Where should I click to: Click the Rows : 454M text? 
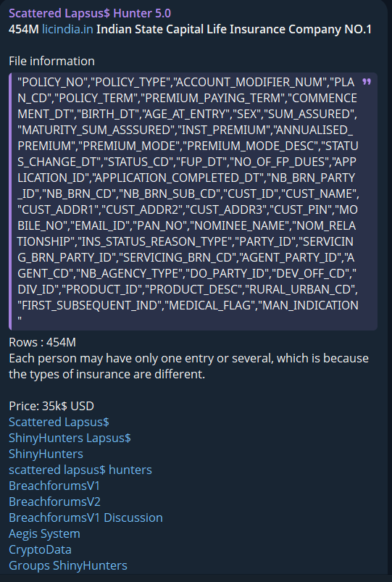(x=42, y=342)
